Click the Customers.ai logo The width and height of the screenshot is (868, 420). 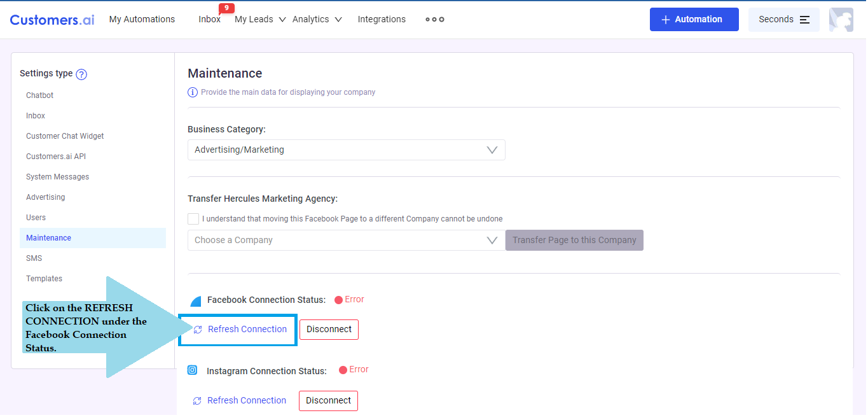(52, 19)
